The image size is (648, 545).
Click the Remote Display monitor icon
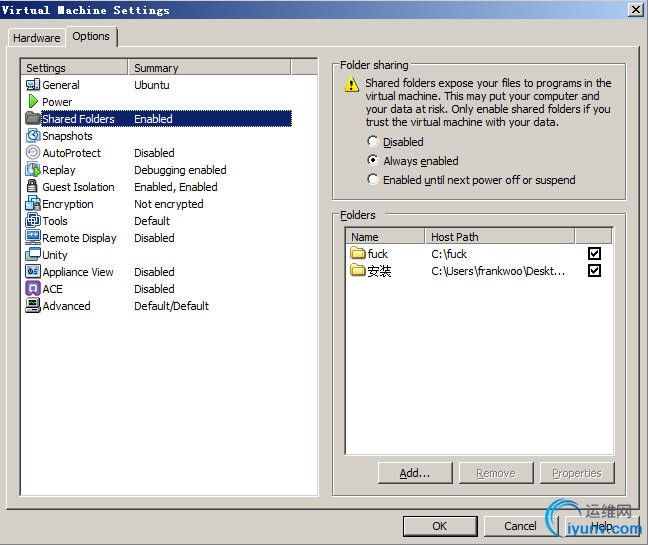click(x=33, y=237)
